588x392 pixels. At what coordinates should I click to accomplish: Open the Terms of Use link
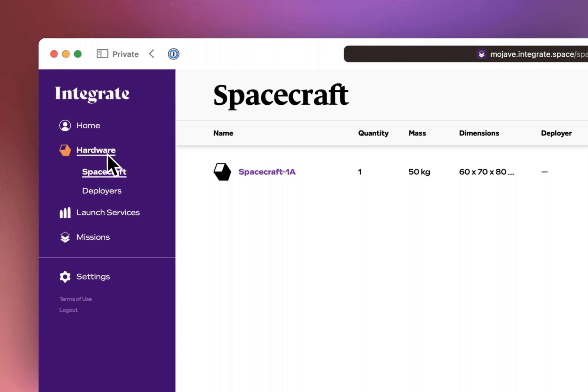pos(75,299)
